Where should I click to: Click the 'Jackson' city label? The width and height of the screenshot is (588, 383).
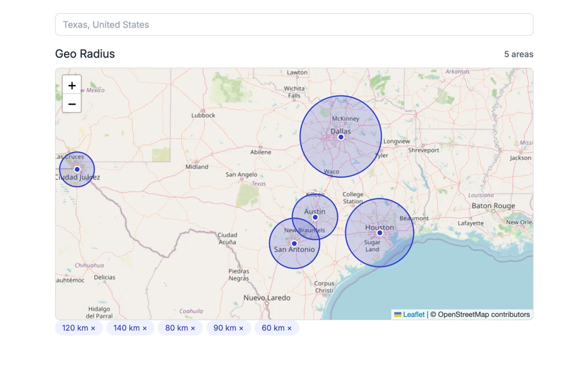click(520, 158)
